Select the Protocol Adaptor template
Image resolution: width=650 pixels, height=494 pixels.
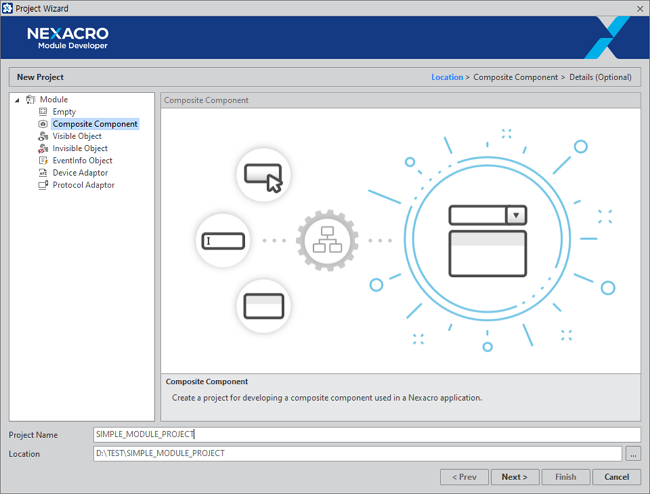(83, 185)
